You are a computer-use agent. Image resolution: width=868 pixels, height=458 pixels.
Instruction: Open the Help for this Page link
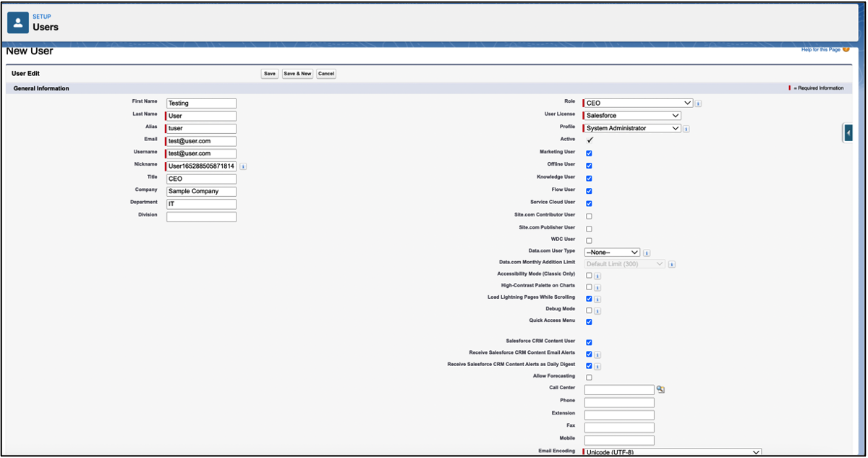[821, 49]
